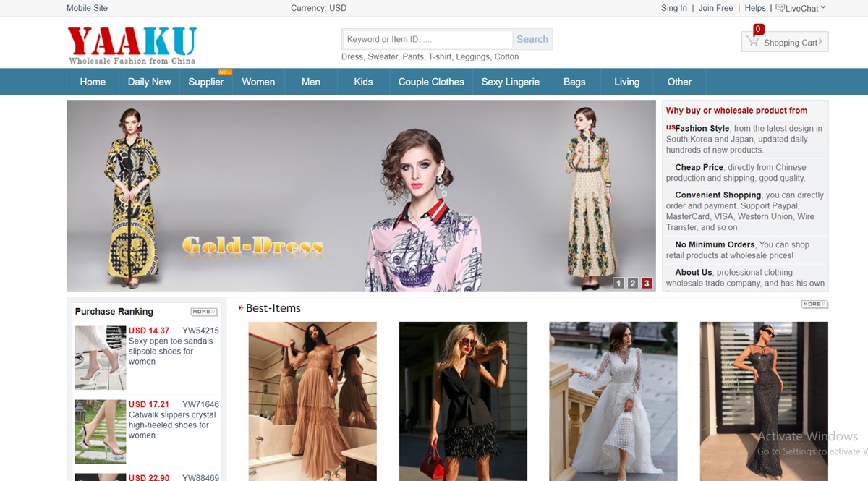
Task: Click the MORE button beside Best-Items
Action: [814, 304]
